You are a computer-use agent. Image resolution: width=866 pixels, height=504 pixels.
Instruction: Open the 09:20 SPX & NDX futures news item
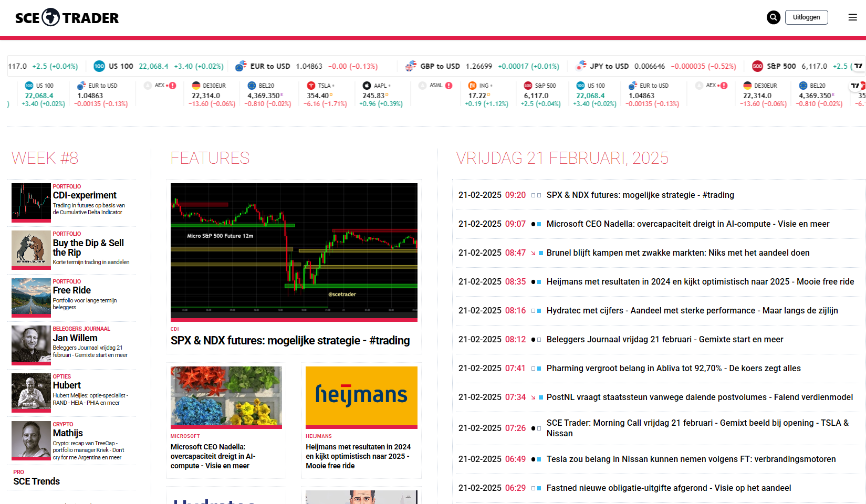click(641, 195)
